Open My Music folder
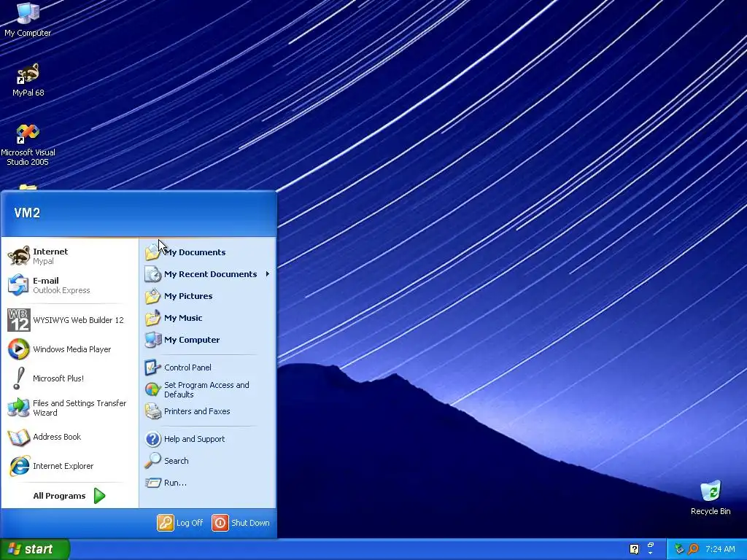This screenshot has height=560, width=747. (x=208, y=318)
